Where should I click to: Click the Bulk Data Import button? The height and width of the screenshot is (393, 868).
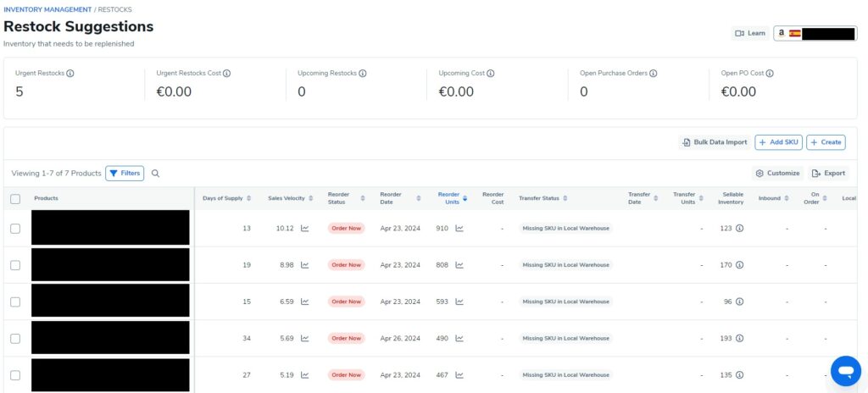[x=714, y=142]
